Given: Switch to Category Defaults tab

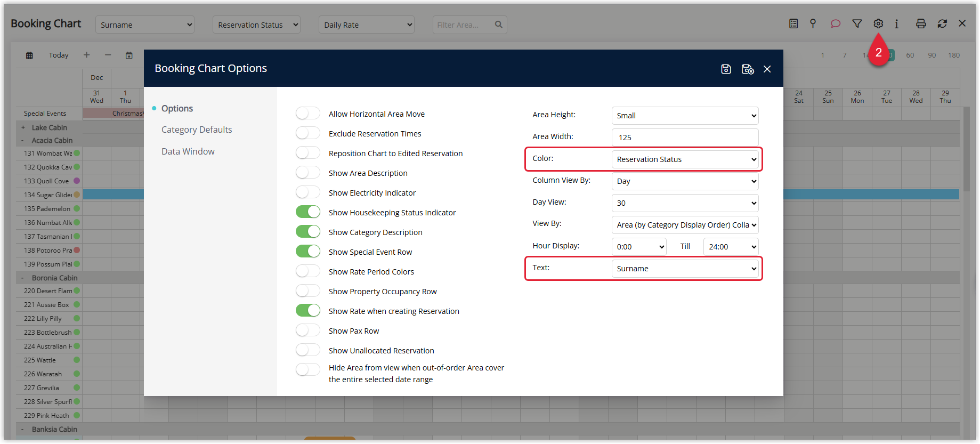Looking at the screenshot, I should [197, 130].
